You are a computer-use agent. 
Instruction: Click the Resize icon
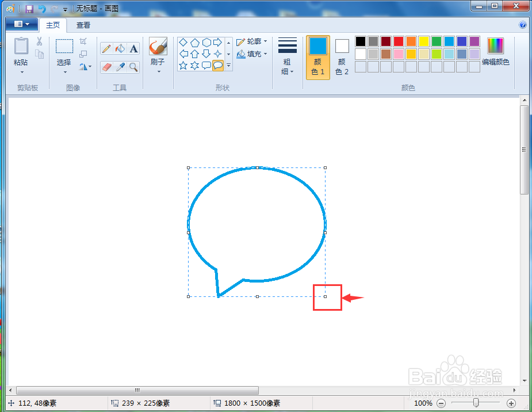[83, 54]
